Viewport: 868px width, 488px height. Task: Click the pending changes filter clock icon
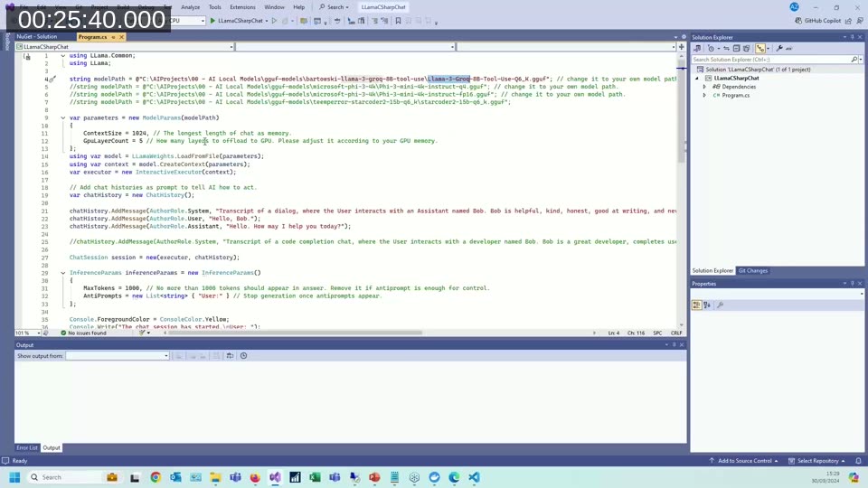pyautogui.click(x=712, y=49)
